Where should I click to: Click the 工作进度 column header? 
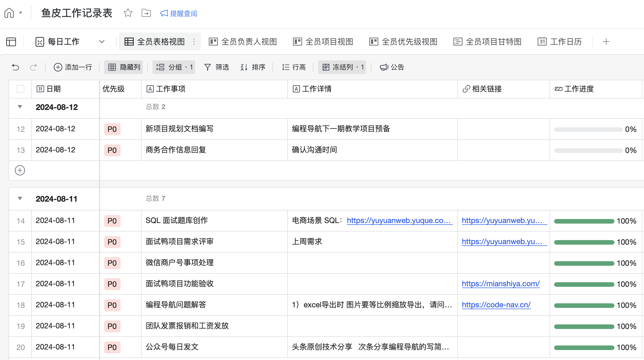coord(596,89)
